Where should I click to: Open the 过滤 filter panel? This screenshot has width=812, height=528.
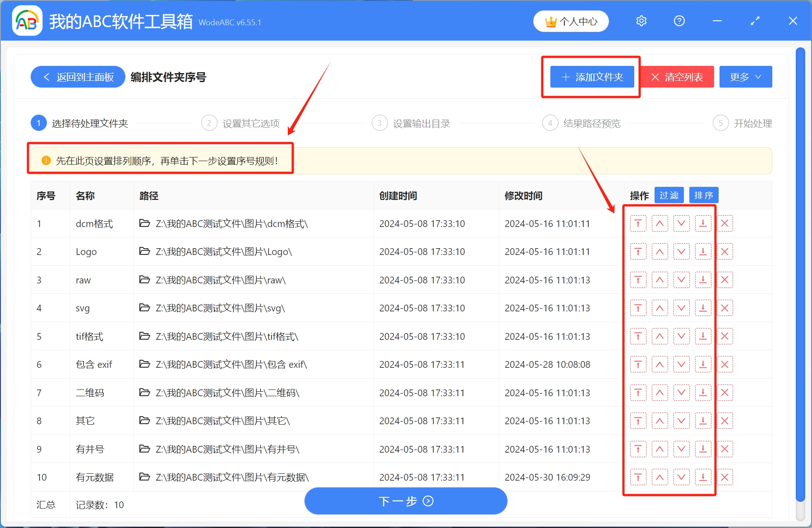669,195
